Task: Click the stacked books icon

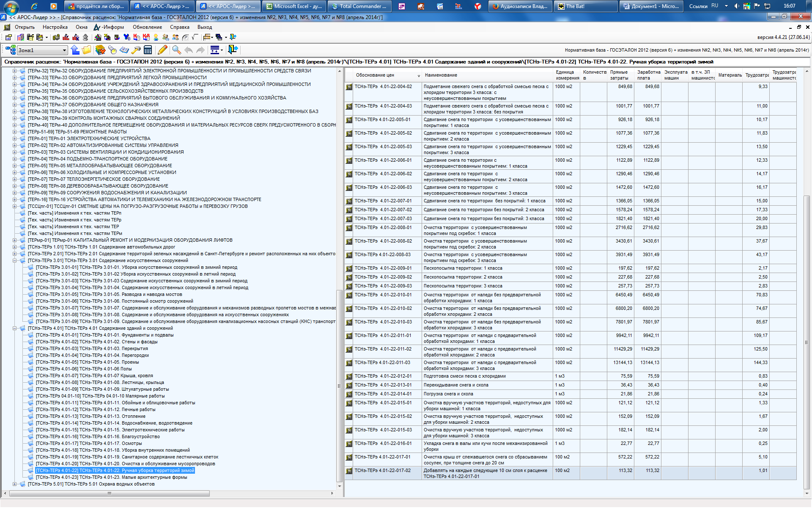Action: click(x=100, y=50)
